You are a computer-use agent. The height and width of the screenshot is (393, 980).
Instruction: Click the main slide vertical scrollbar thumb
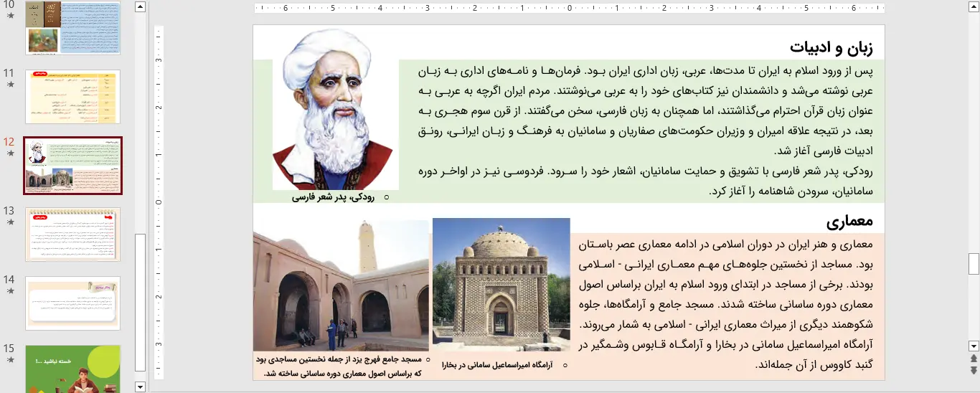click(x=974, y=264)
